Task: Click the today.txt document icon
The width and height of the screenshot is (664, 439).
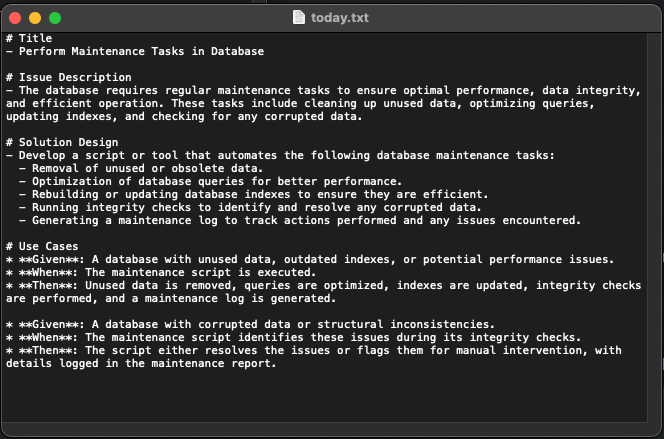Action: [x=299, y=17]
